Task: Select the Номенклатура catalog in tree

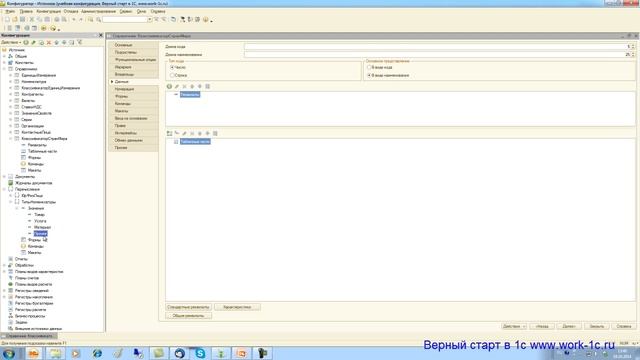Action: coord(33,82)
